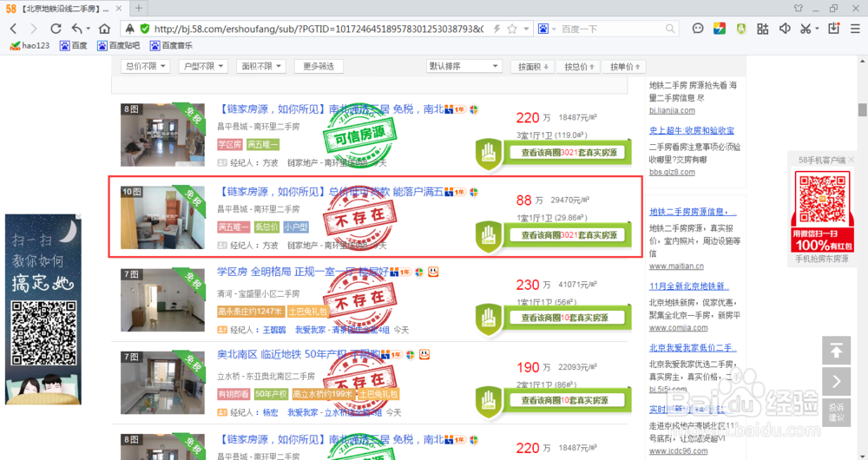This screenshot has width=868, height=460.
Task: Close the 58手机客户端 QR code popup
Action: (x=851, y=160)
